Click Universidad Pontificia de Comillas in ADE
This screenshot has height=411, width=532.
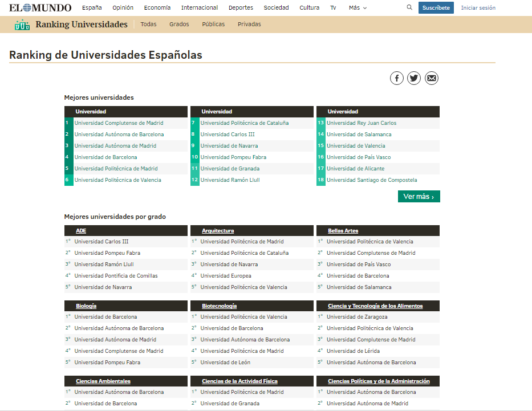[x=116, y=276]
